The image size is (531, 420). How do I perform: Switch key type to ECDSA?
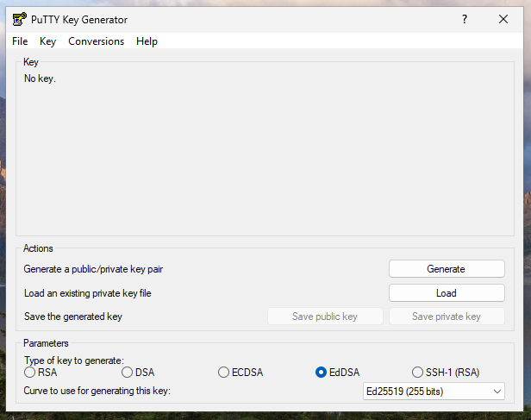pyautogui.click(x=224, y=373)
